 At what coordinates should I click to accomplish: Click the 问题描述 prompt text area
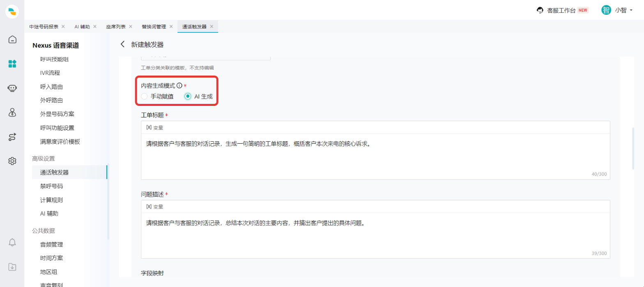click(x=375, y=236)
